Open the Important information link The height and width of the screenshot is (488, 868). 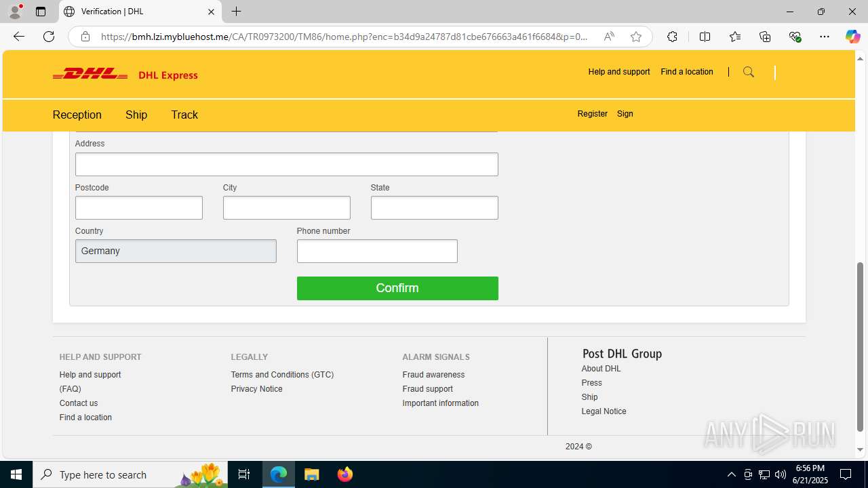(440, 403)
